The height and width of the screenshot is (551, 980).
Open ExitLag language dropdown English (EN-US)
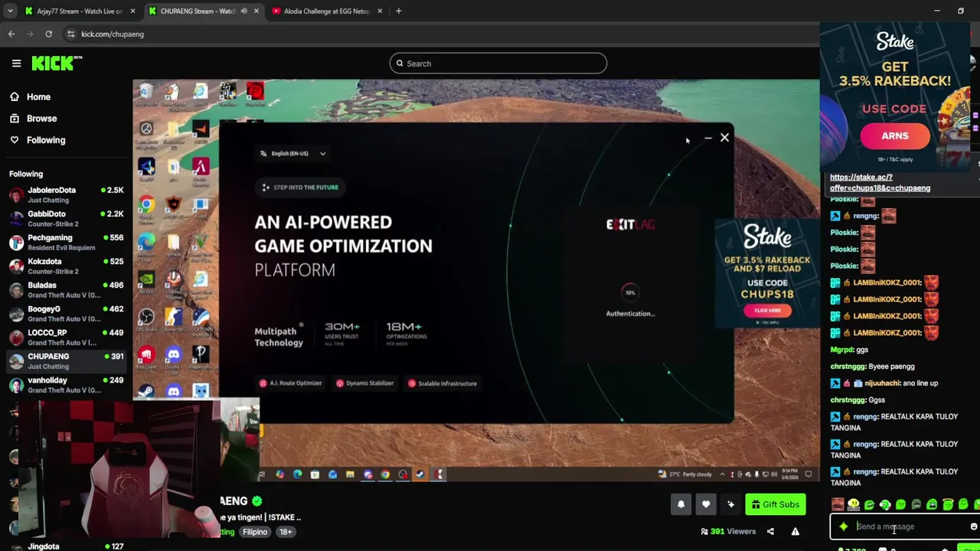pos(293,153)
